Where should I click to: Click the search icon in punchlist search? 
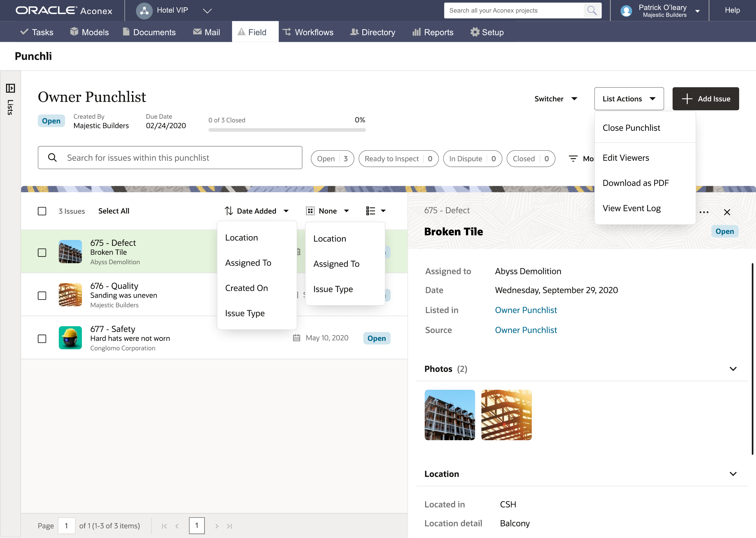[52, 157]
